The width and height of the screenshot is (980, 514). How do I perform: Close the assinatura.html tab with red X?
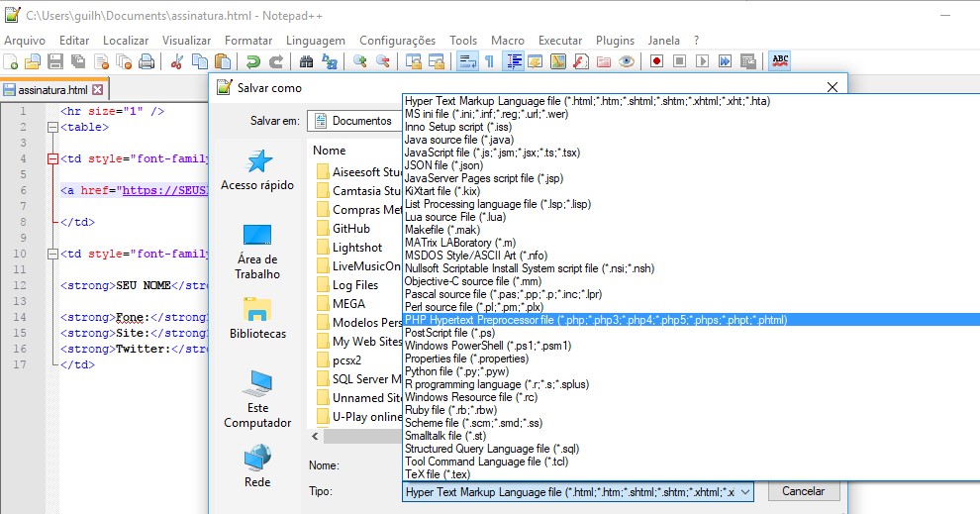point(97,90)
